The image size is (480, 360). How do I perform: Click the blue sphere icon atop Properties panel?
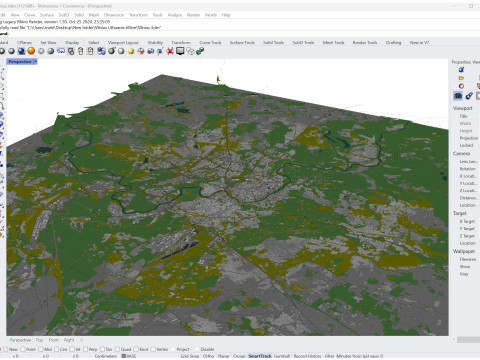461,70
